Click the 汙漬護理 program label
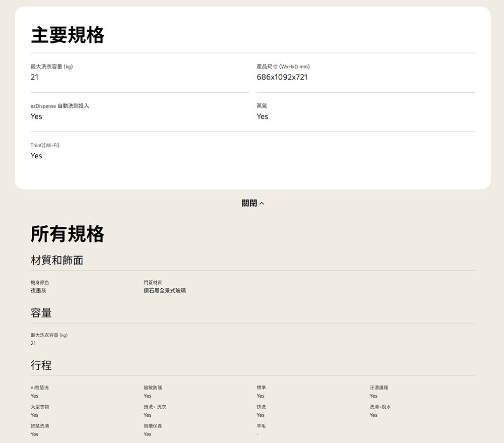 379,388
